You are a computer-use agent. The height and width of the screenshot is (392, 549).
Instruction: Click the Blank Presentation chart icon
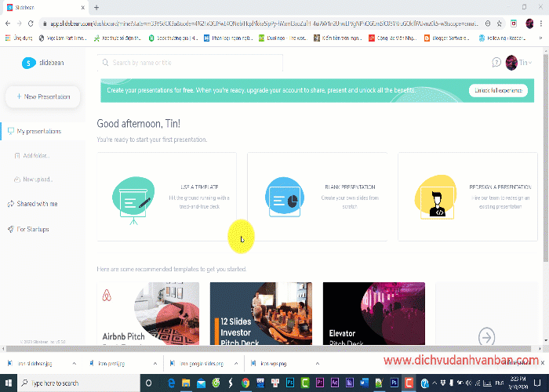(x=284, y=197)
